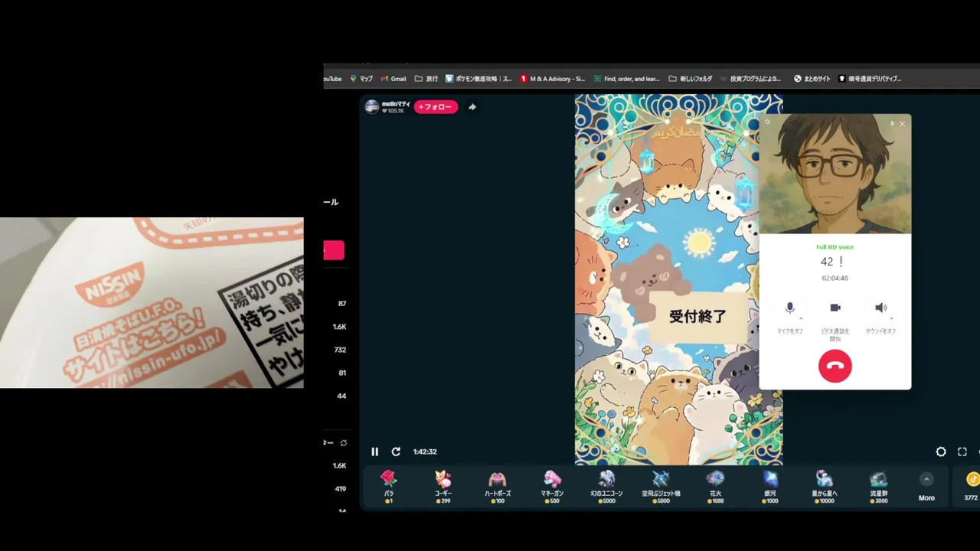The height and width of the screenshot is (551, 980).
Task: Follow the streamer with +フォロー button
Action: coord(436,107)
